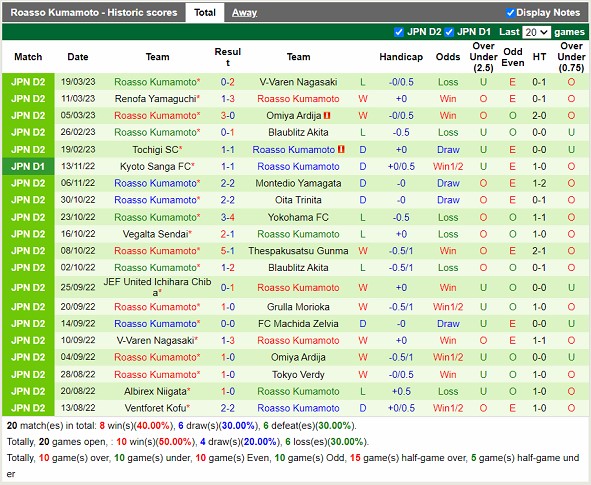This screenshot has width=591, height=485.
Task: Open Oita Trinita team link
Action: point(298,200)
